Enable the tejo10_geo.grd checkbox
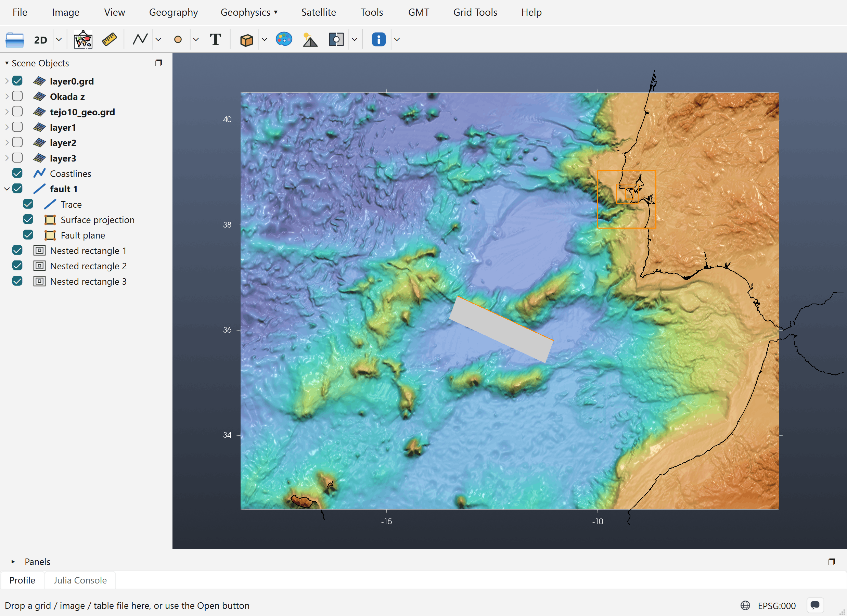Image resolution: width=847 pixels, height=616 pixels. pyautogui.click(x=17, y=112)
